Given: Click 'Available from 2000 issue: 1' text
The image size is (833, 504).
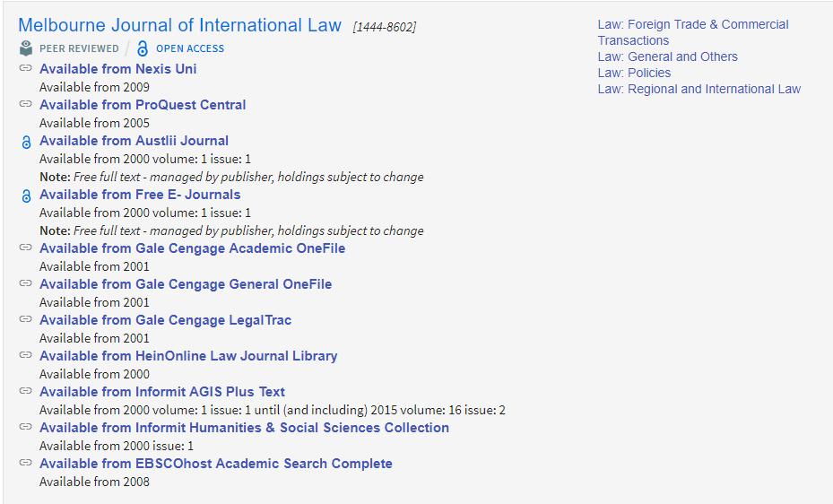Looking at the screenshot, I should 117,446.
